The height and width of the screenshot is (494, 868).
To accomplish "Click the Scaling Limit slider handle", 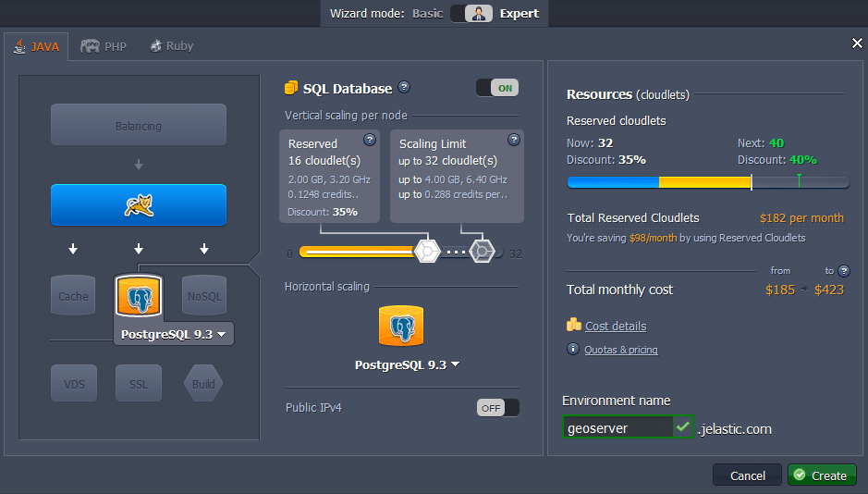I will tap(482, 252).
